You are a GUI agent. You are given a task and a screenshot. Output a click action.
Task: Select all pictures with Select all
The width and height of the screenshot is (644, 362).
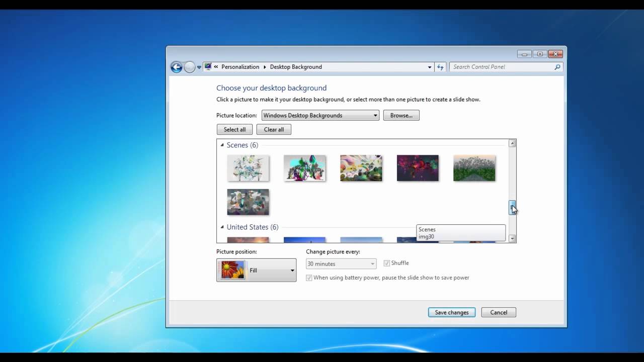pyautogui.click(x=234, y=129)
